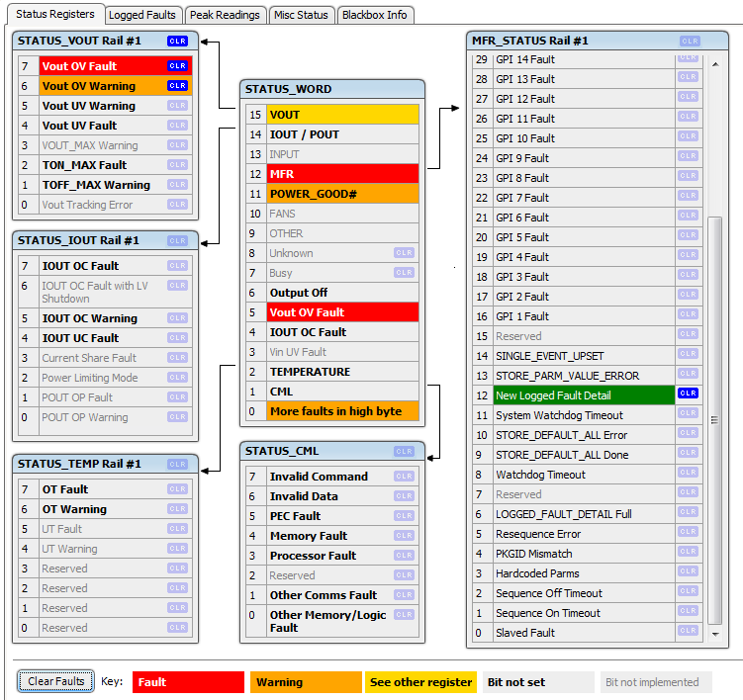Select the Hardcoded Parms row
The image size is (743, 700).
tap(588, 573)
